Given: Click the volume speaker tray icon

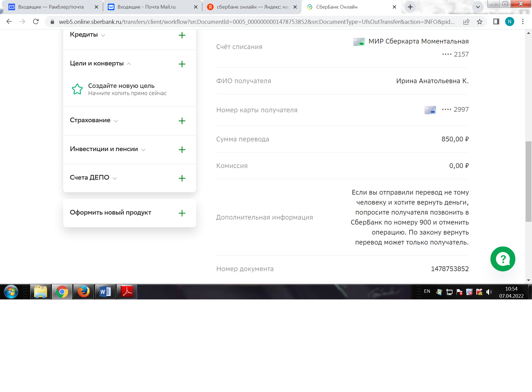Looking at the screenshot, I should 489,292.
